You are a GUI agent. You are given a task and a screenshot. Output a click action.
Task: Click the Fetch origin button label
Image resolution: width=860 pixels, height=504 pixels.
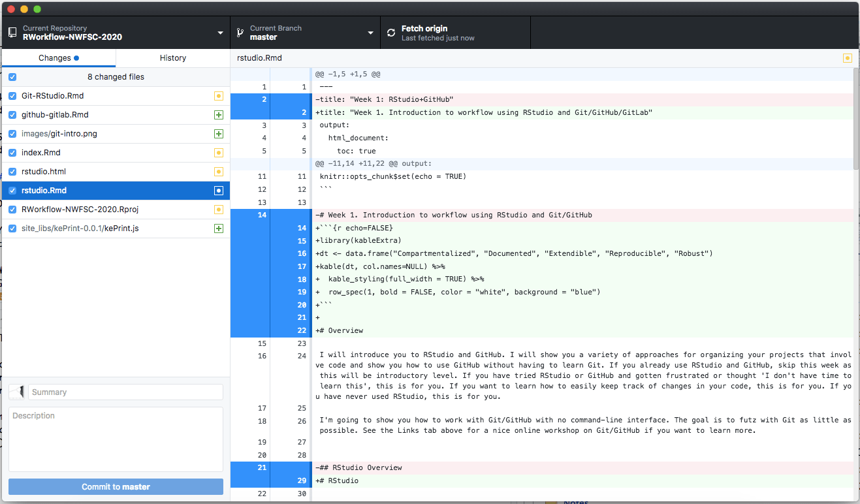pos(424,29)
